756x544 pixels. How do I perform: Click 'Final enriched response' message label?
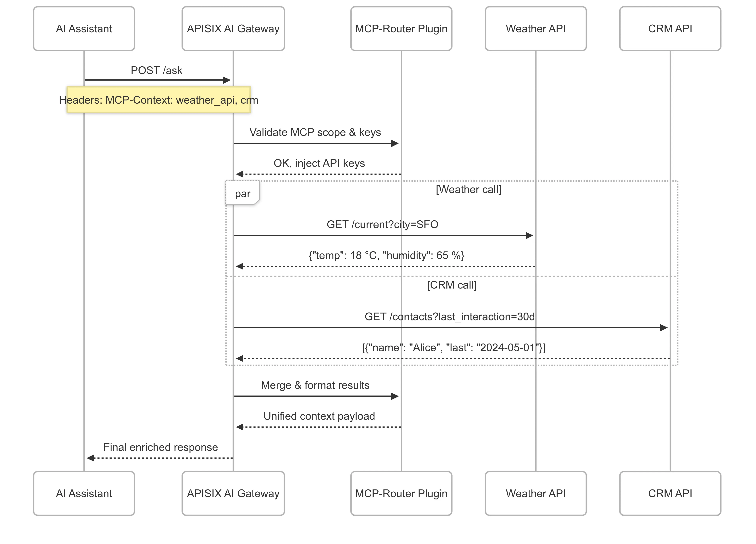click(x=160, y=447)
